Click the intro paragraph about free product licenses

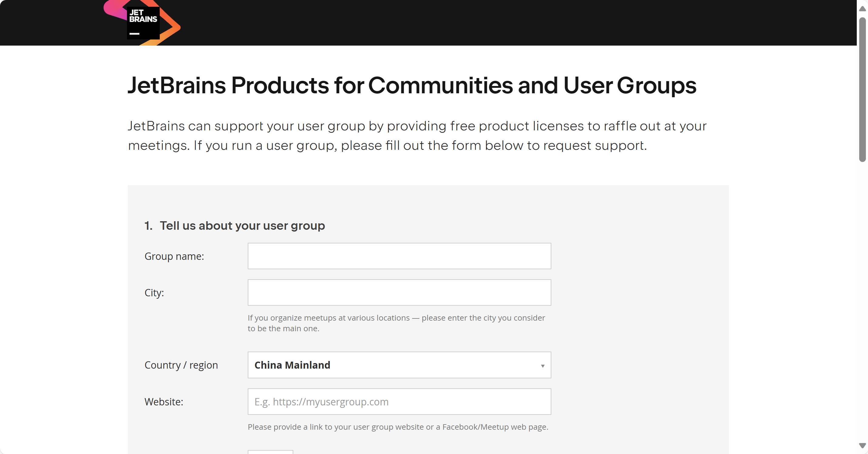[417, 136]
